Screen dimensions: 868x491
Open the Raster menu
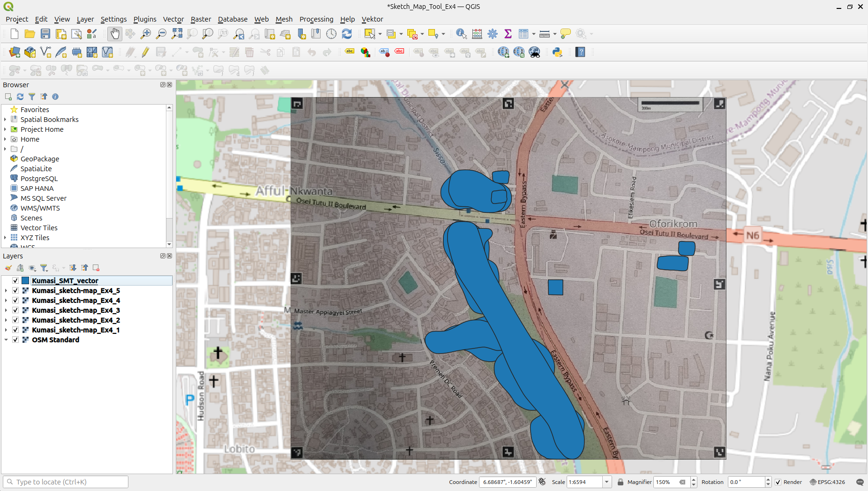pos(201,19)
